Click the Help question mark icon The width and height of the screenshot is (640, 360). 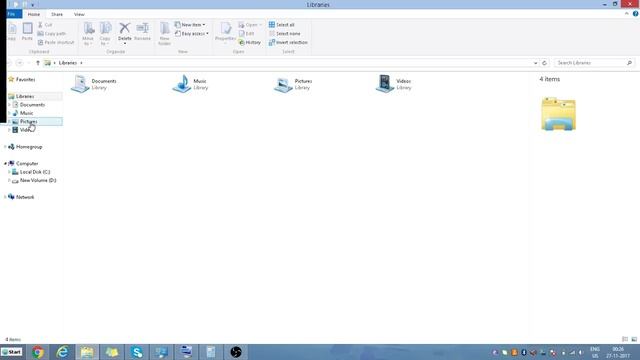(636, 14)
